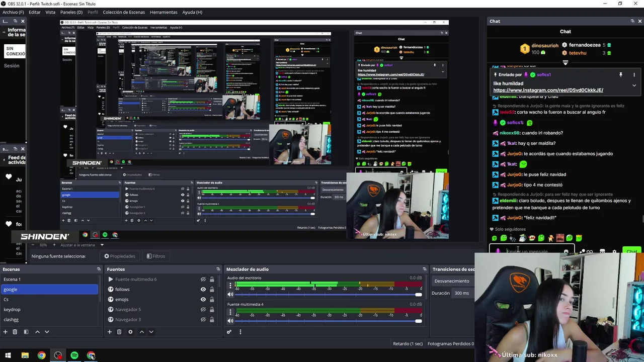
Task: Open the Vista menu
Action: click(50, 12)
